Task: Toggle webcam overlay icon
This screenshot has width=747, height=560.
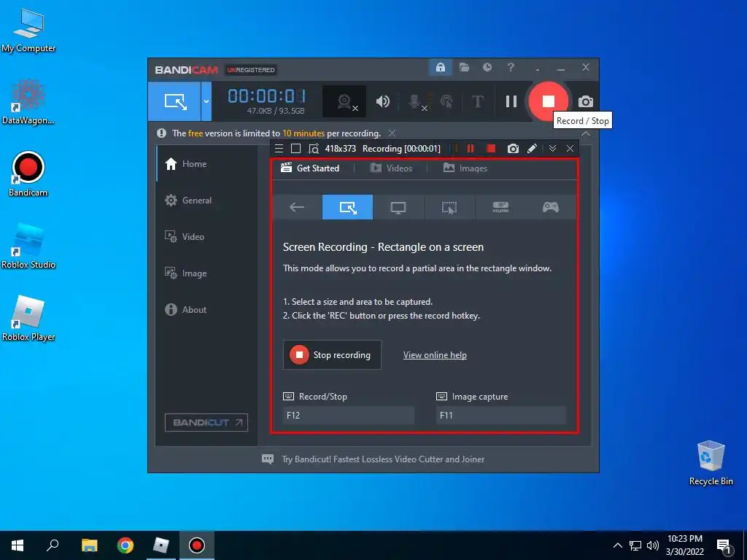Action: click(x=345, y=101)
